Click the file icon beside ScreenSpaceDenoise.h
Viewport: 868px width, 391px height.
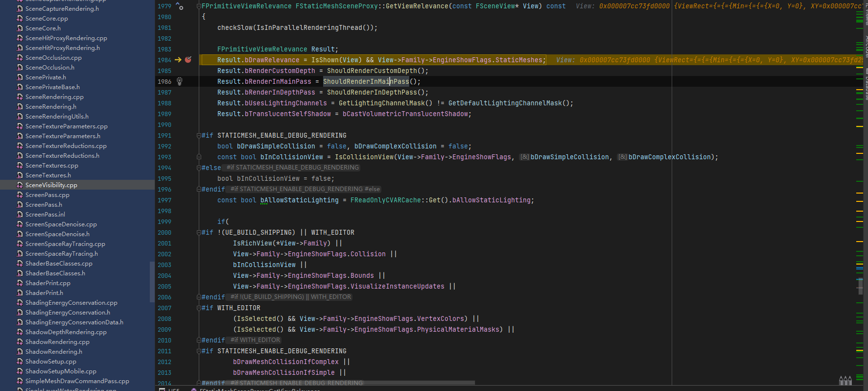click(20, 234)
